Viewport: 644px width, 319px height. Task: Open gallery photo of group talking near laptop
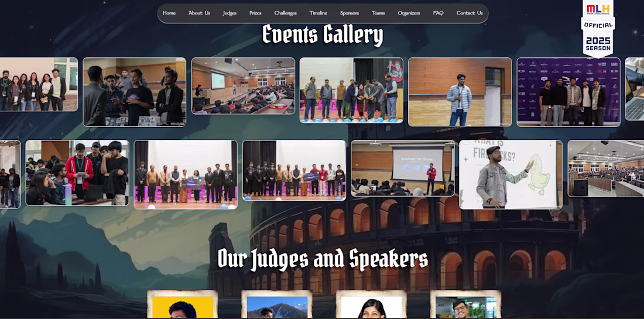tap(134, 92)
